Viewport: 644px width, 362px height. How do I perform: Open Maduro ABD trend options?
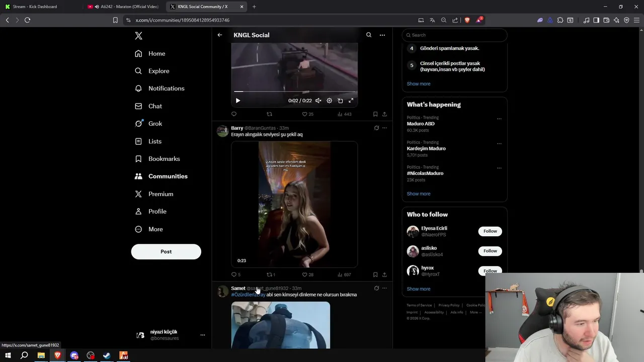(499, 119)
